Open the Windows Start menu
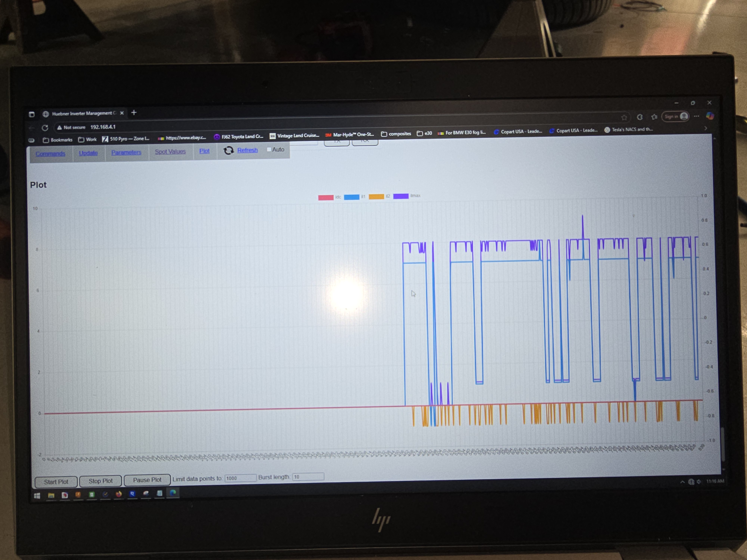The image size is (747, 560). (37, 496)
